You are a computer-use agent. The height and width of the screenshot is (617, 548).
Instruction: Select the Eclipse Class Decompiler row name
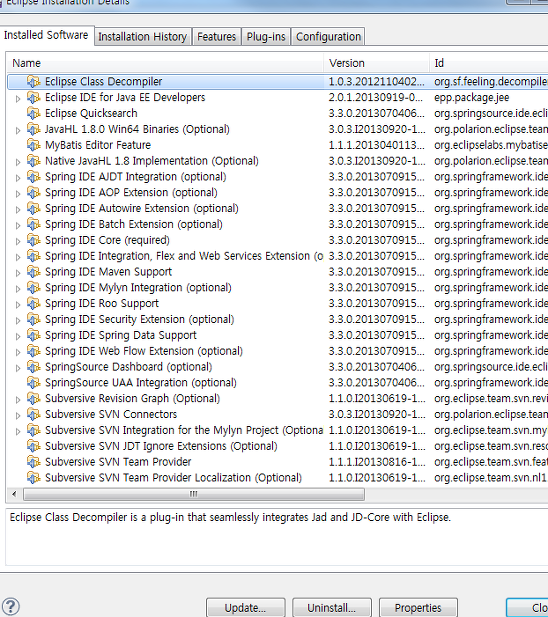103,81
